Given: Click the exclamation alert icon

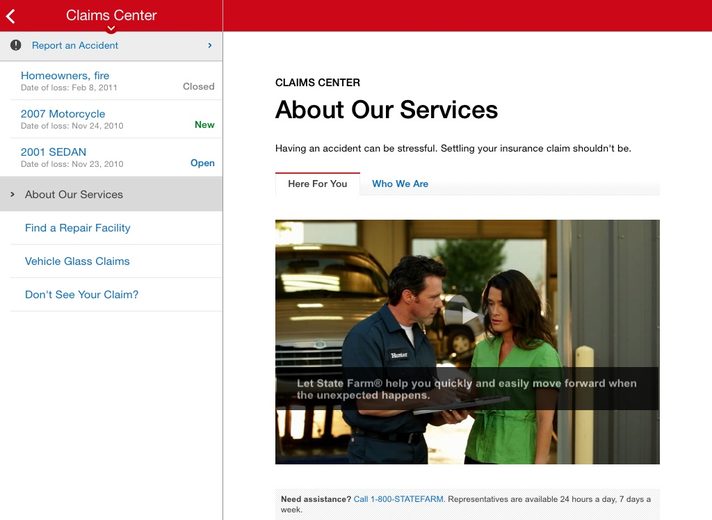Looking at the screenshot, I should click(x=16, y=45).
